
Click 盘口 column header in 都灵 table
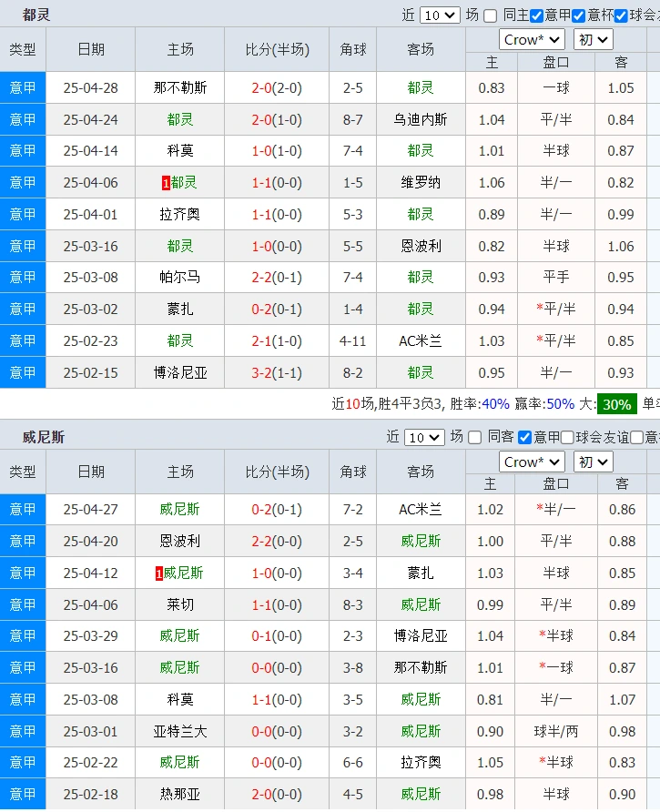point(556,62)
